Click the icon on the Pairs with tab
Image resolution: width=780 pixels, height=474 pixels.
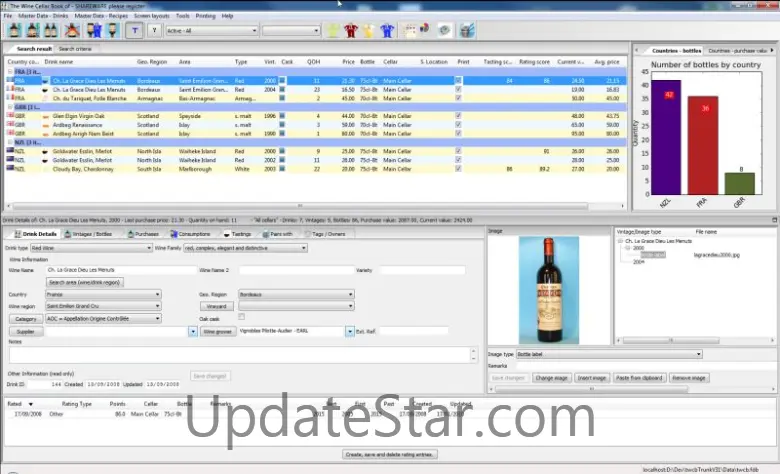(x=266, y=234)
